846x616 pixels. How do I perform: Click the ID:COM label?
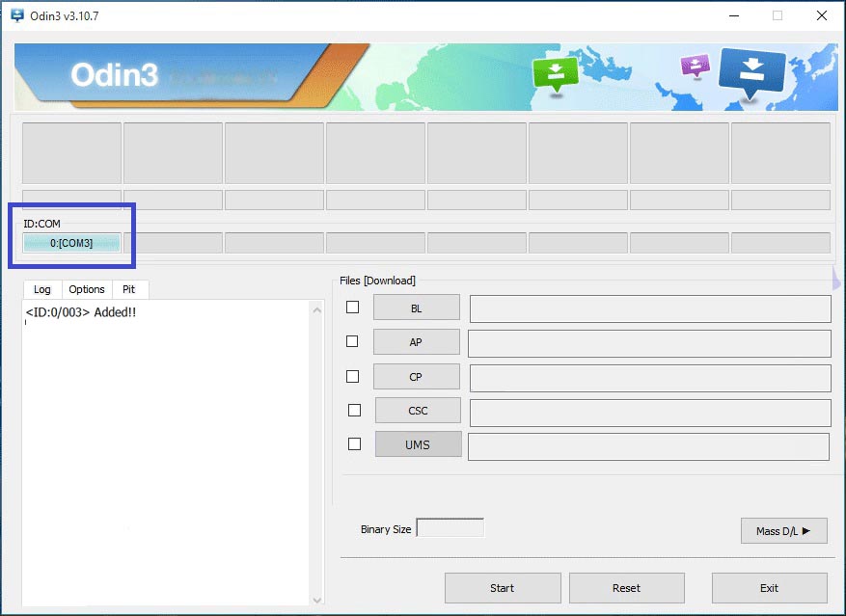(42, 224)
